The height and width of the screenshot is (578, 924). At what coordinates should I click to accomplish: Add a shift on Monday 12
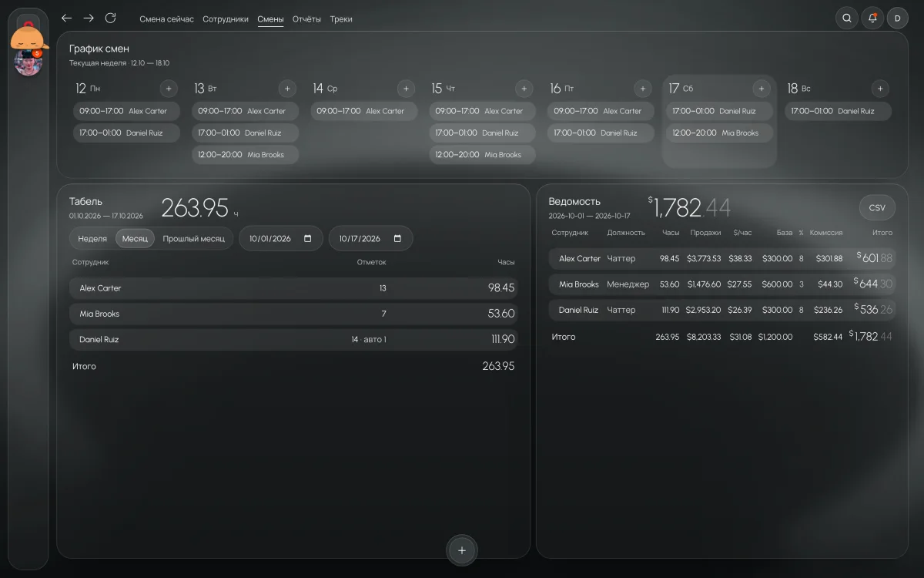(169, 89)
